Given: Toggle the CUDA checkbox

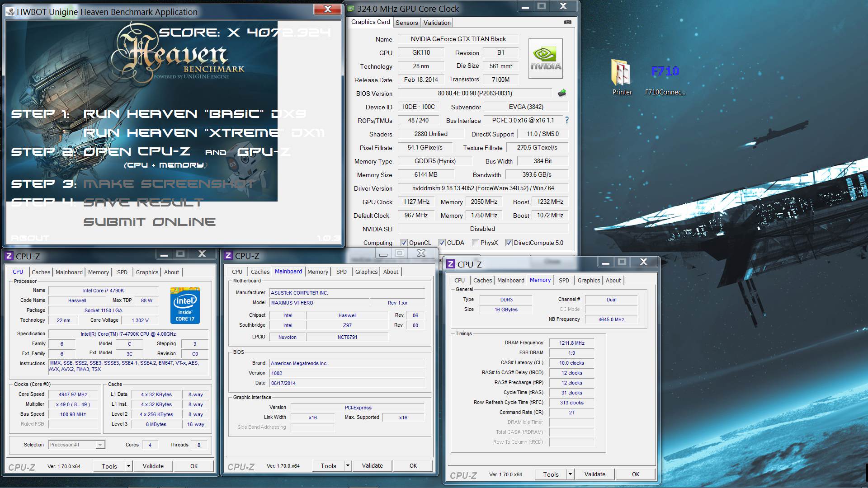Looking at the screenshot, I should [442, 243].
